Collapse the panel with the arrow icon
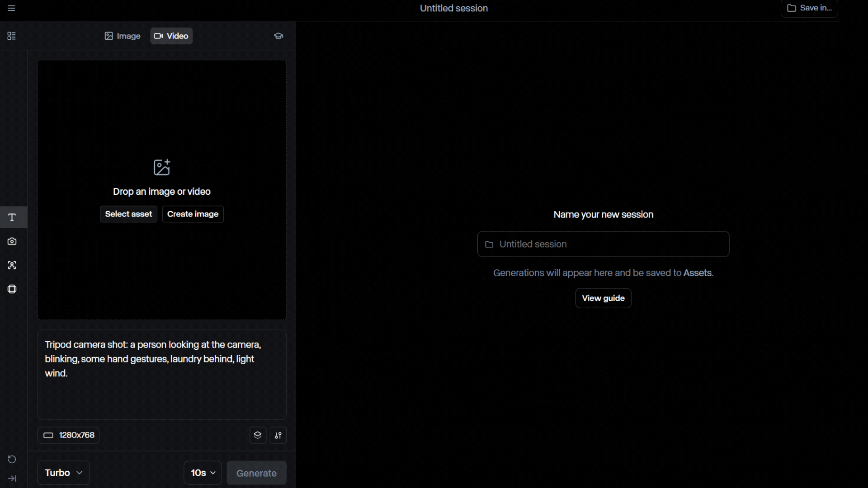The height and width of the screenshot is (488, 868). [x=12, y=479]
